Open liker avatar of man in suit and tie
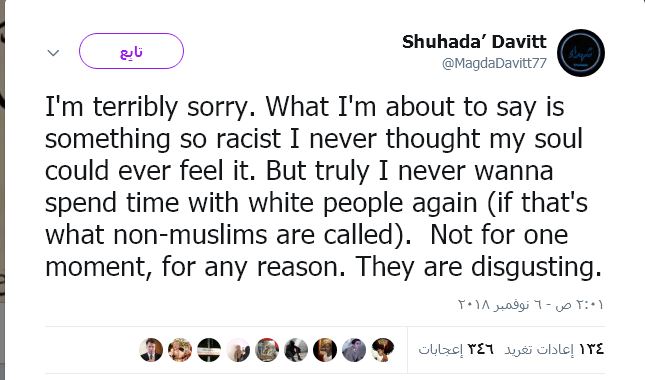 point(151,350)
